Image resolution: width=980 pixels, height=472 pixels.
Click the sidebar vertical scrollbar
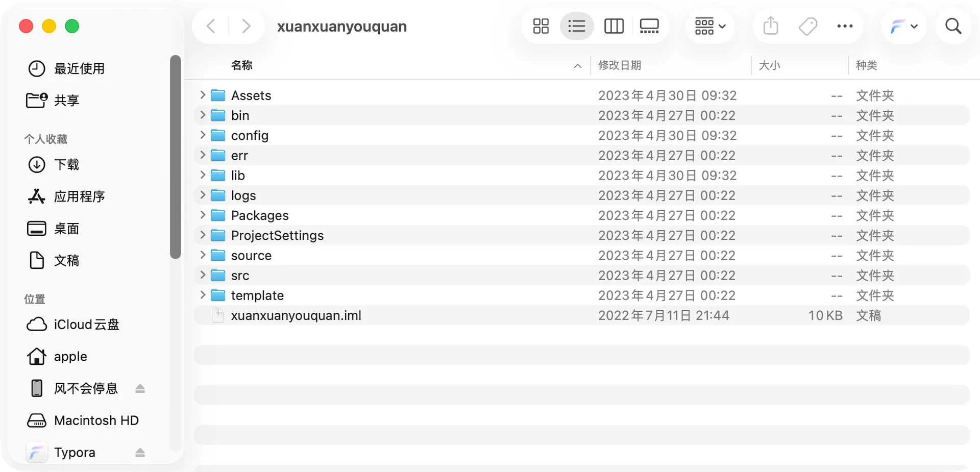pos(176,157)
